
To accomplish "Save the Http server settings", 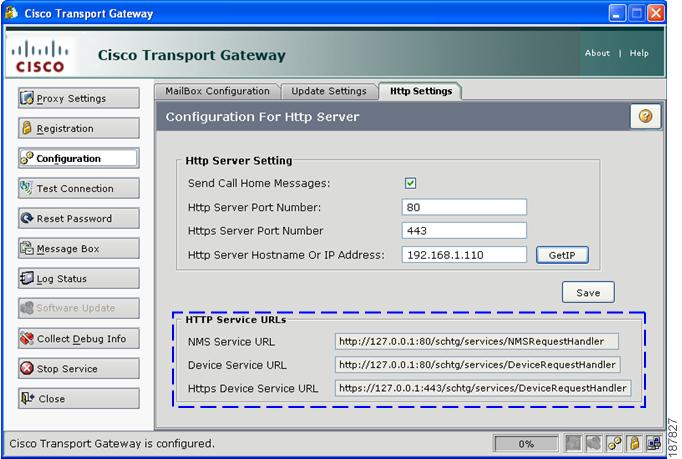I will [x=588, y=292].
